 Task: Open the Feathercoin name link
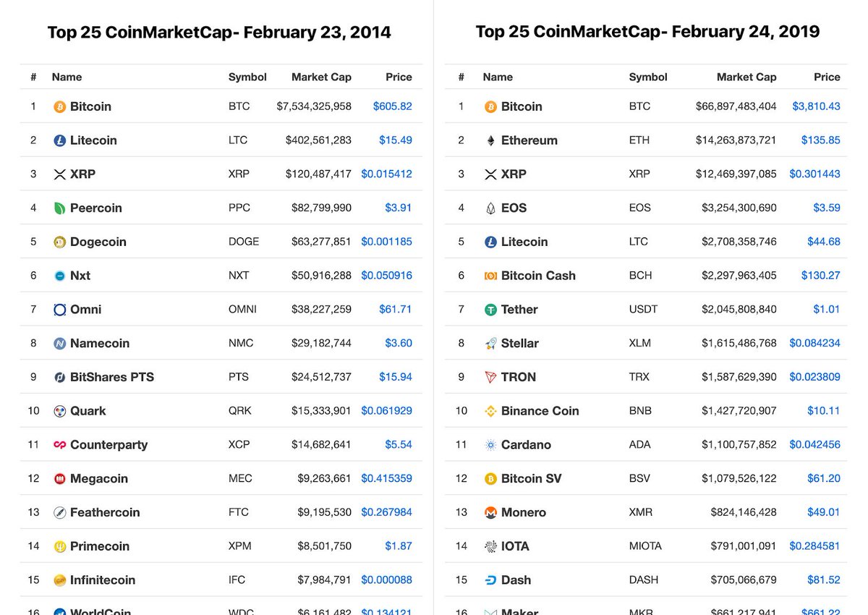105,512
